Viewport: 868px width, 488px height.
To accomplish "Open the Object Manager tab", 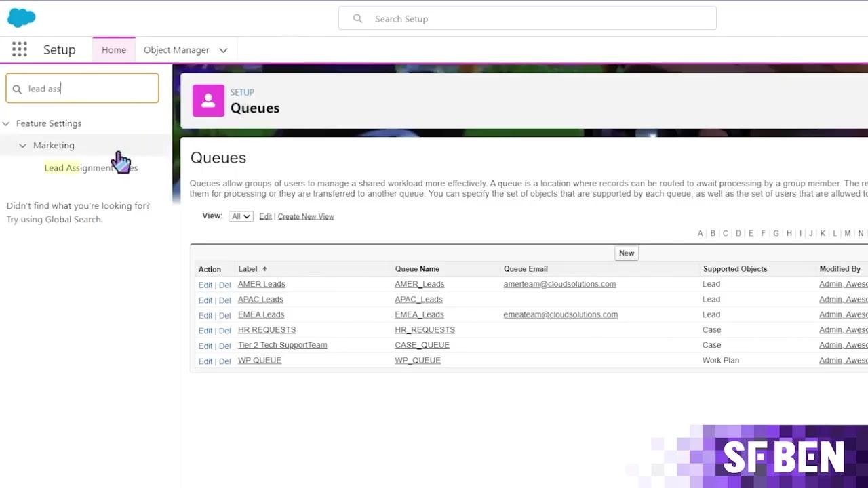I will coord(176,50).
